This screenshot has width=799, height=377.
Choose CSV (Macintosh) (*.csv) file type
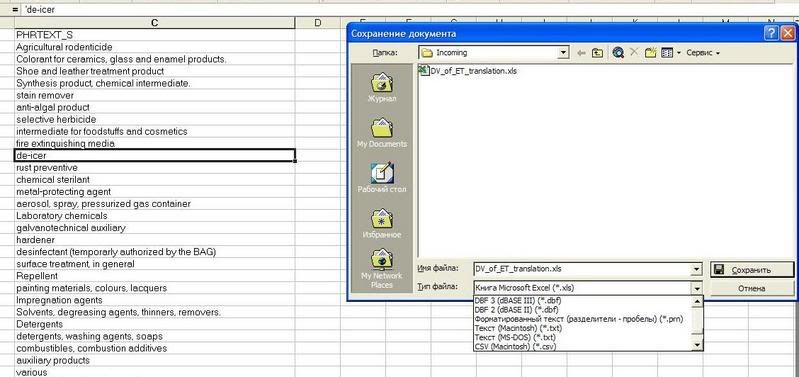click(582, 346)
